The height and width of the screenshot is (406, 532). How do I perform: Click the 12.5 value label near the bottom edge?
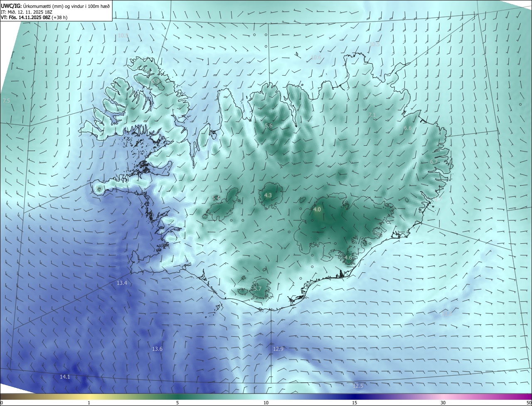click(x=358, y=386)
